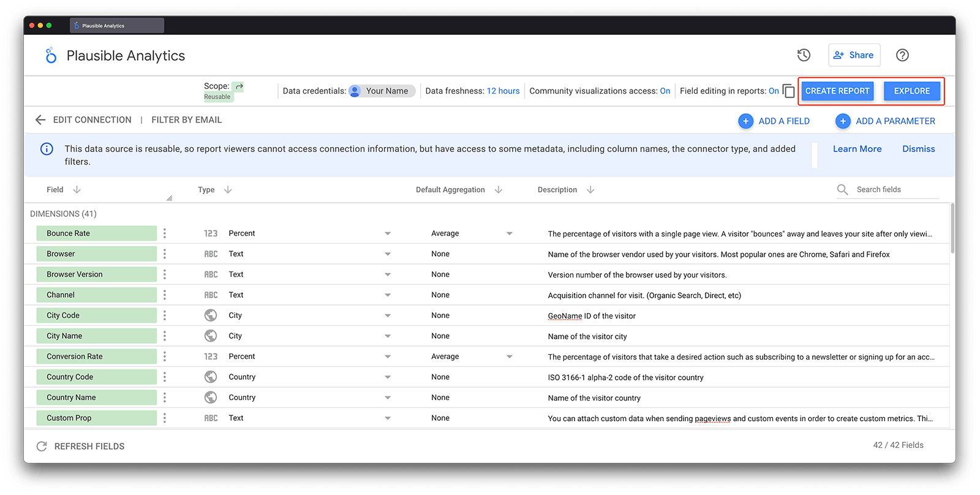Select the Plausible Analytics browser tab
The image size is (980, 495).
coord(116,26)
